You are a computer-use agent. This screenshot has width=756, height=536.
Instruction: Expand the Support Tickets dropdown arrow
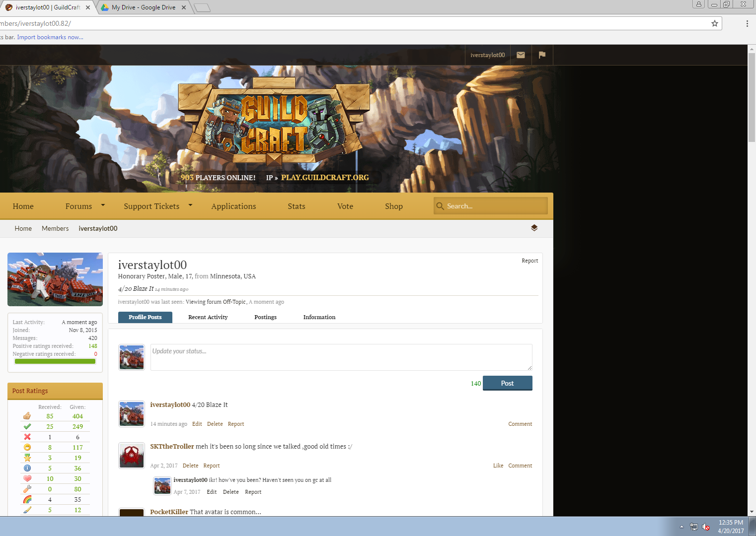(190, 205)
